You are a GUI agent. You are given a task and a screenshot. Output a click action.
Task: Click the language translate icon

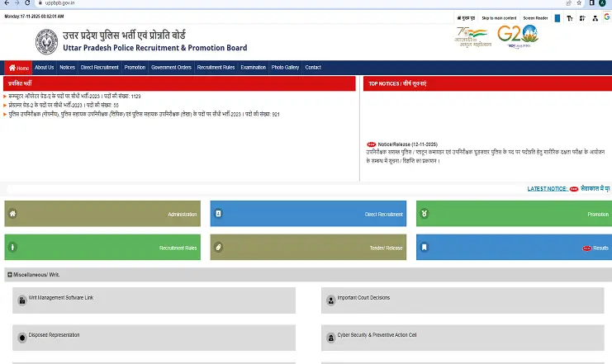point(582,18)
